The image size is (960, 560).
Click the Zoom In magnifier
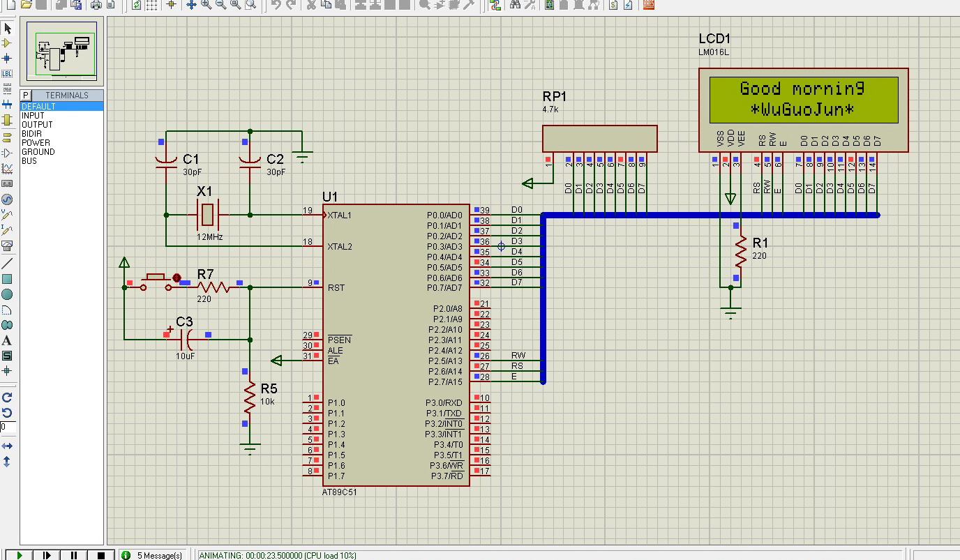pyautogui.click(x=206, y=5)
